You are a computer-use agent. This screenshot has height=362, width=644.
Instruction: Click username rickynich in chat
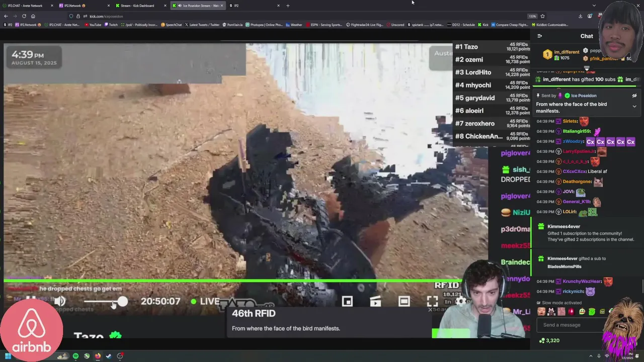pyautogui.click(x=573, y=292)
